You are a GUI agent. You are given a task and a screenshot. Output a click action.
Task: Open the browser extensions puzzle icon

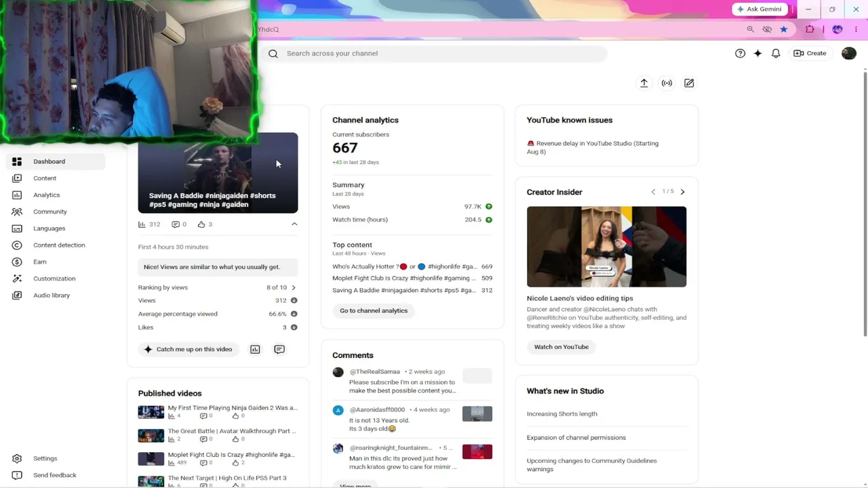[x=810, y=29]
